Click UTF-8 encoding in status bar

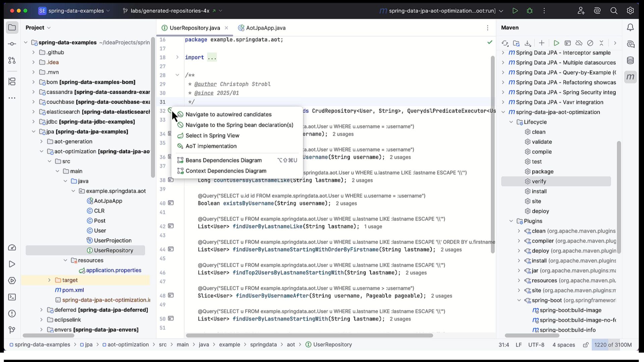click(536, 345)
